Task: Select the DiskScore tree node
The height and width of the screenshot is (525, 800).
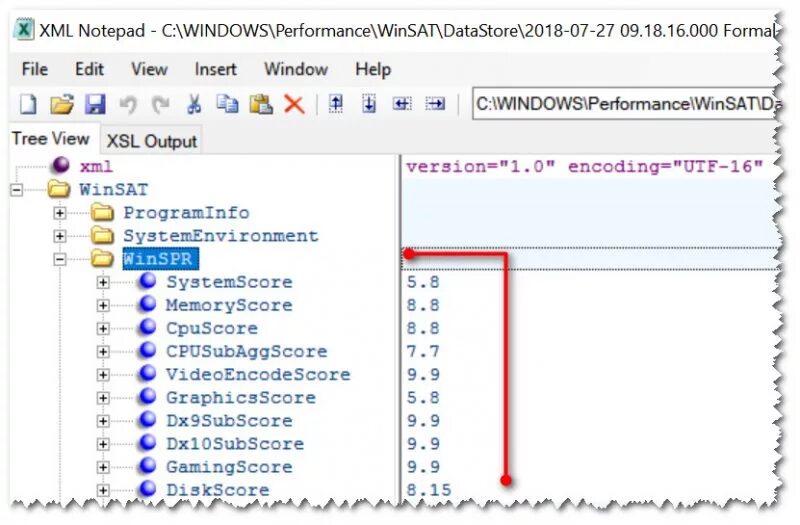Action: coord(217,490)
